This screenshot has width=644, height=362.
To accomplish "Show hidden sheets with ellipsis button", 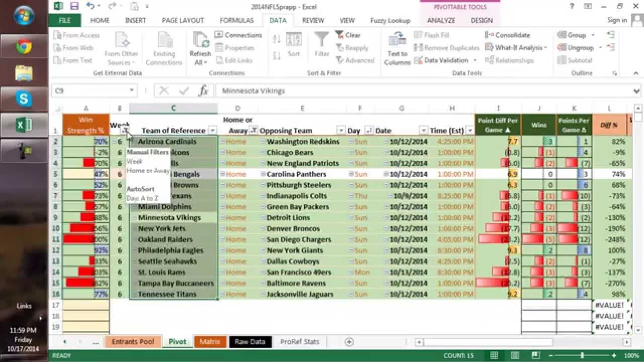I will tap(96, 342).
